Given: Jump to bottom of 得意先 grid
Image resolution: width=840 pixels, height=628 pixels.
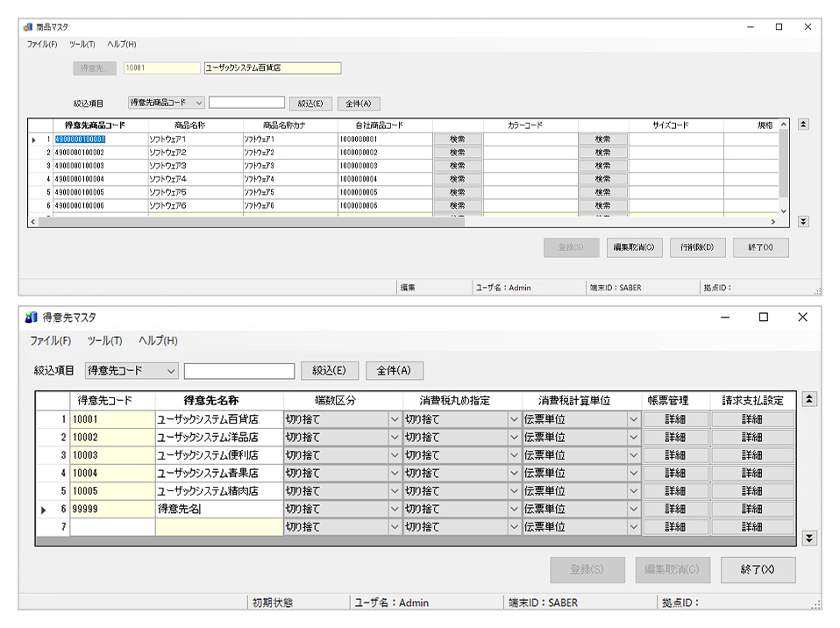Looking at the screenshot, I should 809,538.
